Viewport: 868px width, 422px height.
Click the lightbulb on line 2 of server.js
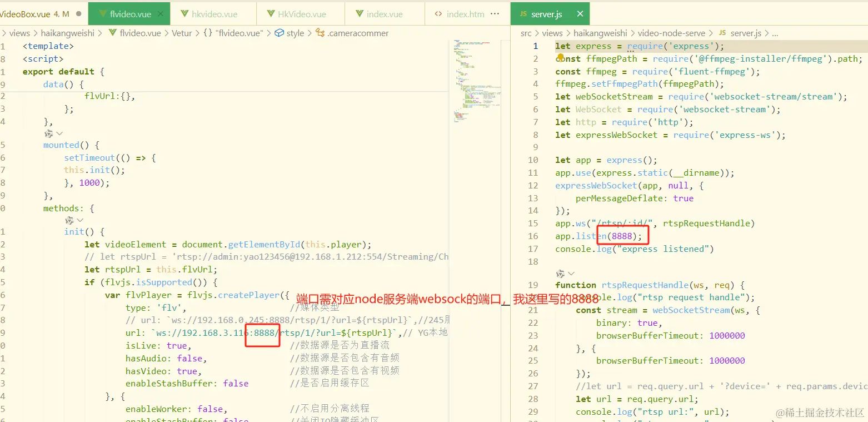[x=560, y=58]
